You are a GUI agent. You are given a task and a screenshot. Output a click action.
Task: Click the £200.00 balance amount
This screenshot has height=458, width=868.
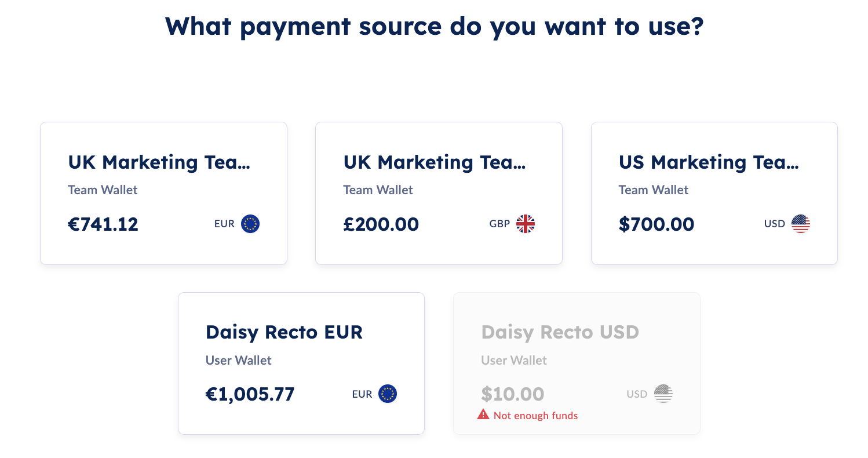[x=381, y=224]
